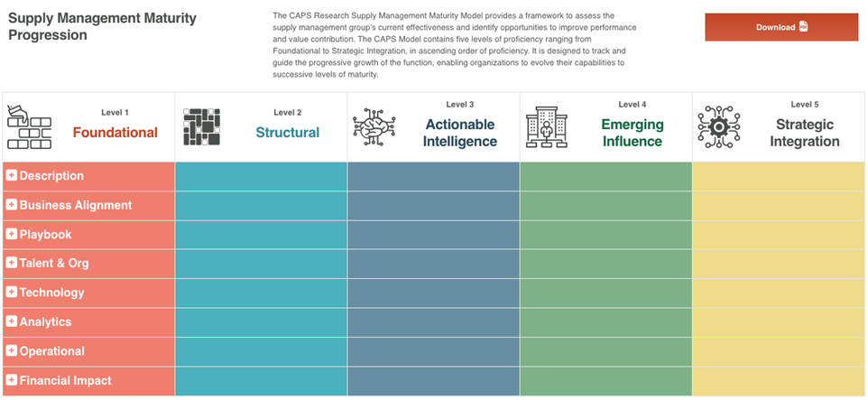Click the PDF icon on Download button

coord(803,27)
